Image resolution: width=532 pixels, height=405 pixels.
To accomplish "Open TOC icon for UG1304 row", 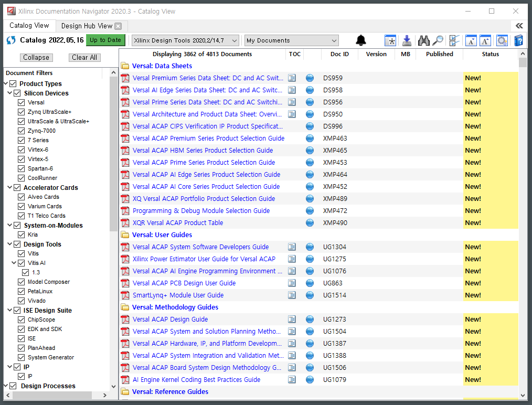I will pos(292,247).
